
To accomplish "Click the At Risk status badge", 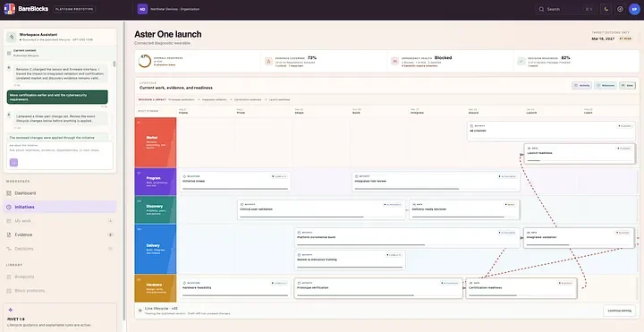I will tap(625, 38).
